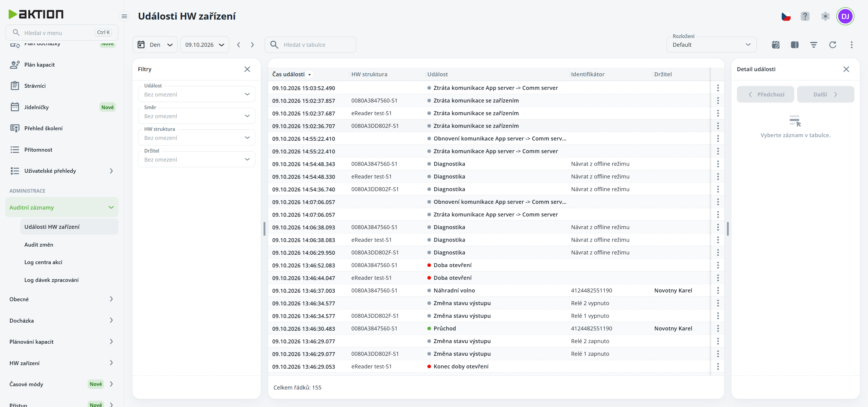The width and height of the screenshot is (868, 407).
Task: Open the Směr filter dropdown
Action: tap(197, 116)
